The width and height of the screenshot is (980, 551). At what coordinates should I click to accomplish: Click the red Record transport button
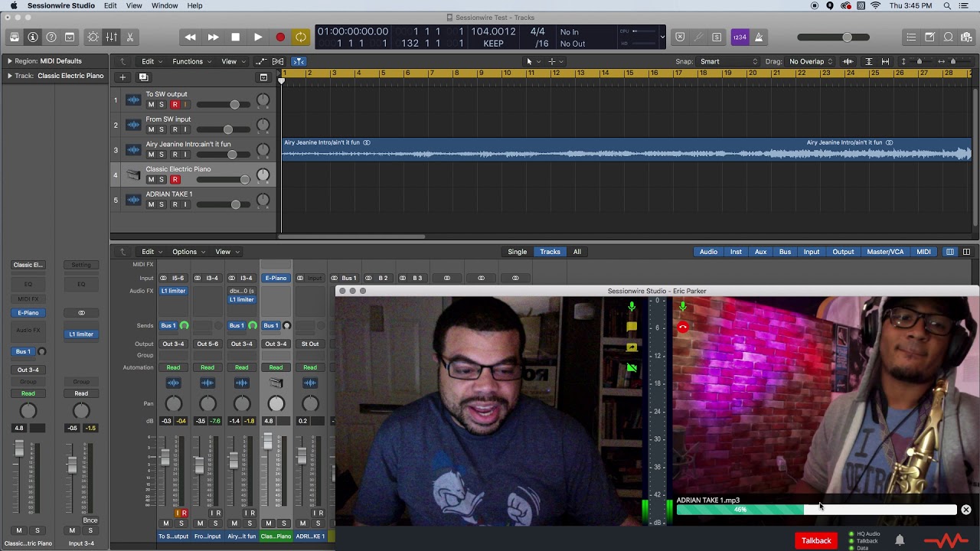pyautogui.click(x=280, y=37)
